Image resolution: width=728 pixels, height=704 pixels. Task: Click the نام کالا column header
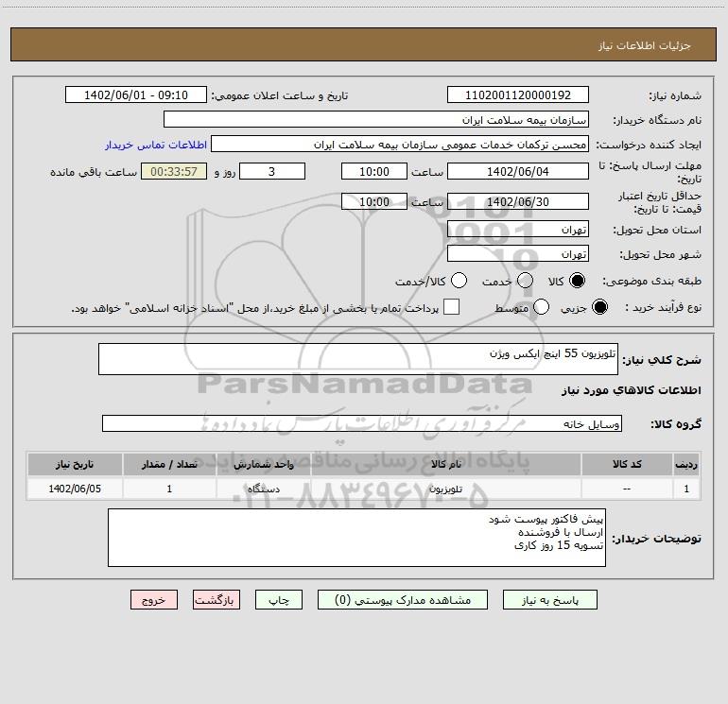tap(445, 464)
